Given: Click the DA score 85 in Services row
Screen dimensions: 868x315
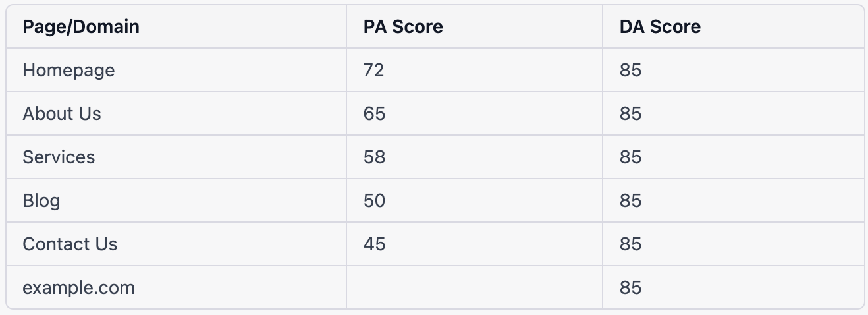Looking at the screenshot, I should point(630,157).
